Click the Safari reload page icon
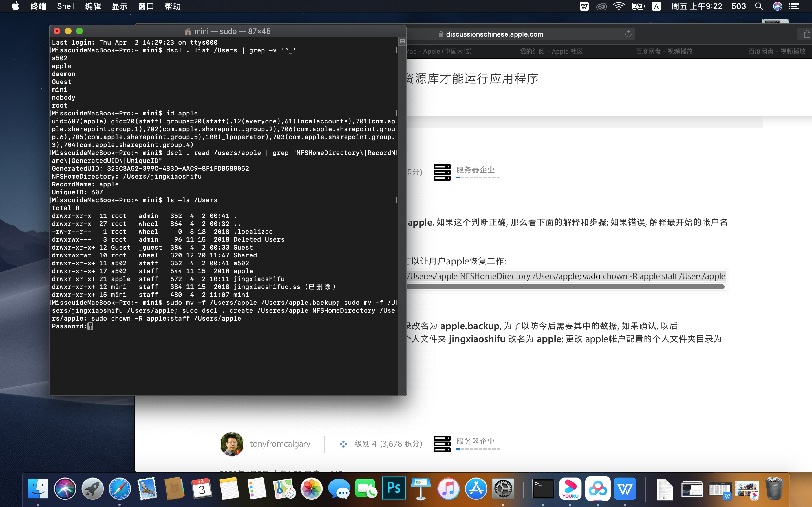Screen dimensions: 812x507 [x=628, y=34]
